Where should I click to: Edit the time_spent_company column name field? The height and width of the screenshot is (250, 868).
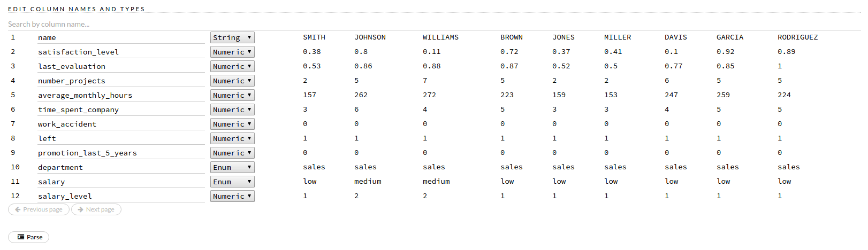[x=121, y=110]
